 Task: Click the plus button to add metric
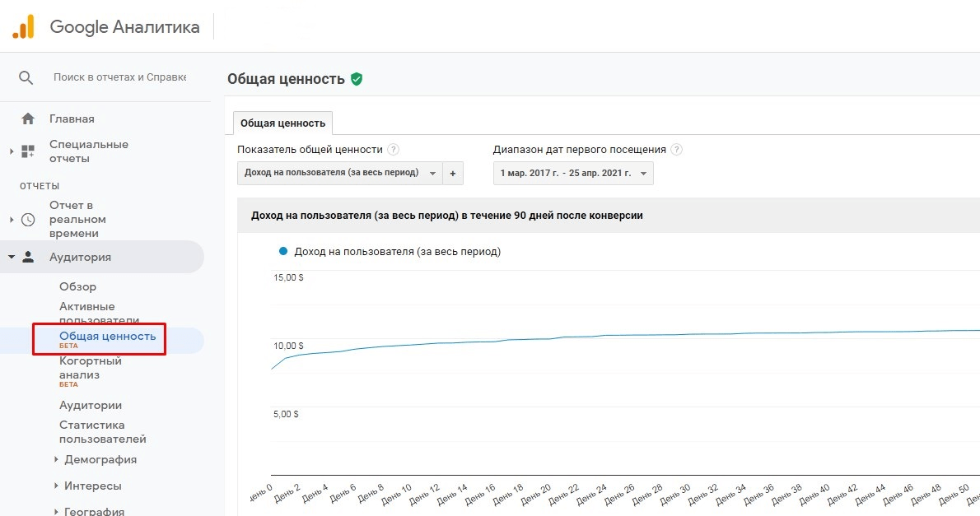[453, 173]
